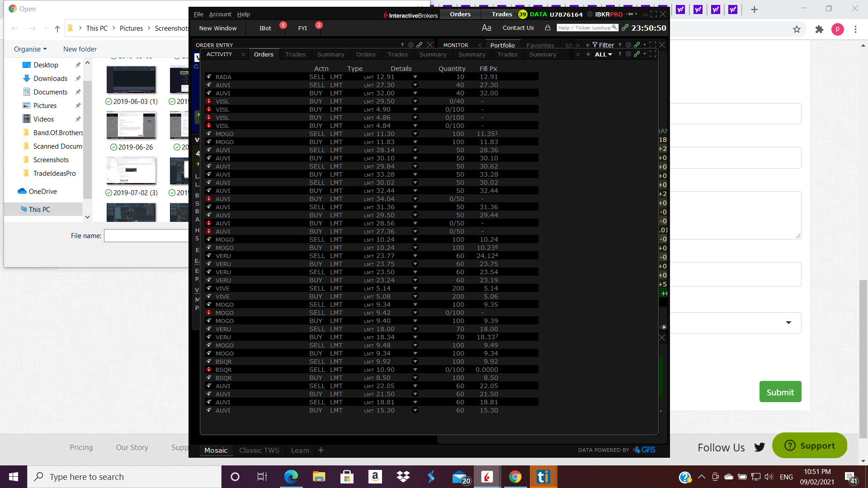Open Activity panel settings gear icon

(x=628, y=54)
